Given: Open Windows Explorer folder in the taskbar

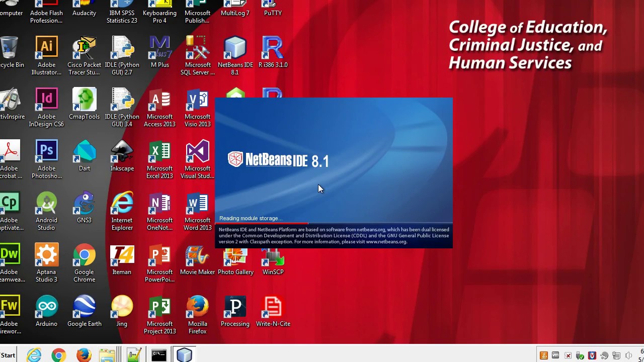Looking at the screenshot, I should [107, 355].
